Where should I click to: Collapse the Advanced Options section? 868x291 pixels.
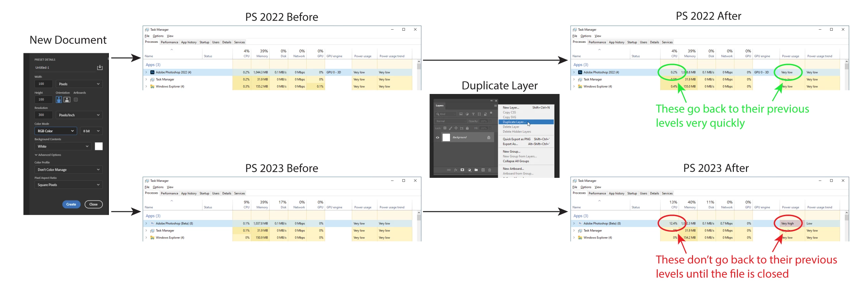[48, 155]
